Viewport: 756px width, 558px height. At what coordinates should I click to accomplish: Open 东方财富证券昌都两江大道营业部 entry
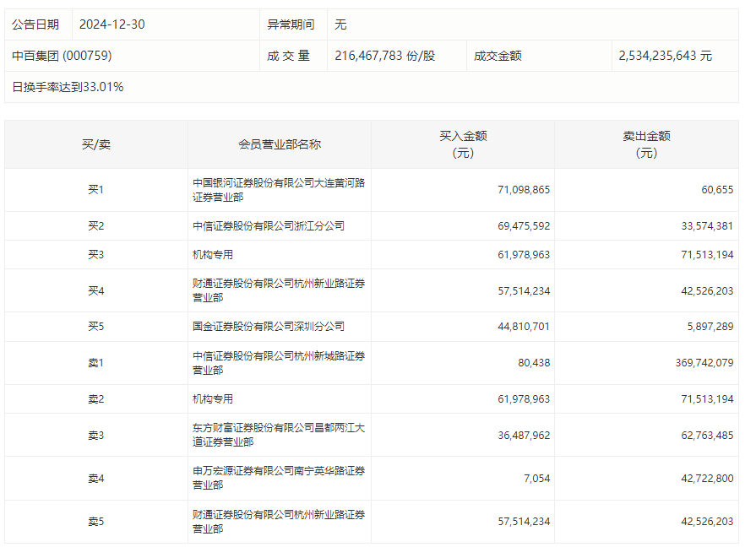pyautogui.click(x=279, y=435)
